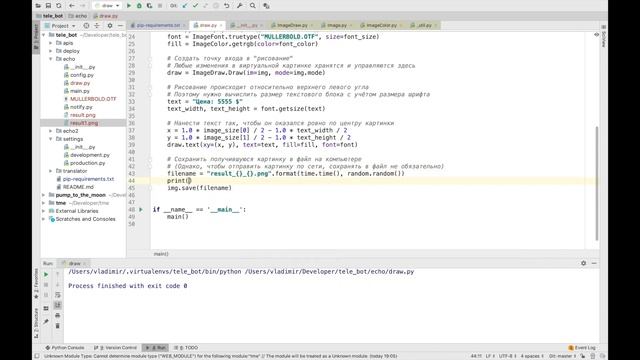Collapse the settings folder
The image size is (640, 360).
coord(51,139)
